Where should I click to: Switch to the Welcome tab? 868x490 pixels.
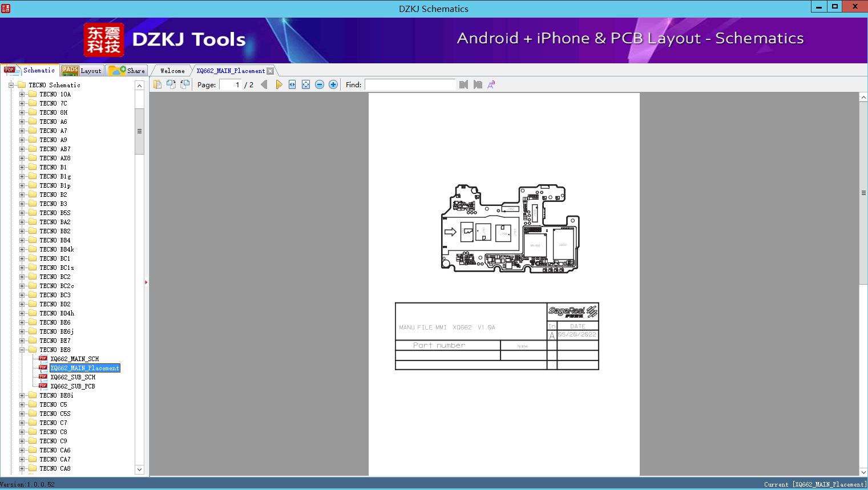coord(172,71)
